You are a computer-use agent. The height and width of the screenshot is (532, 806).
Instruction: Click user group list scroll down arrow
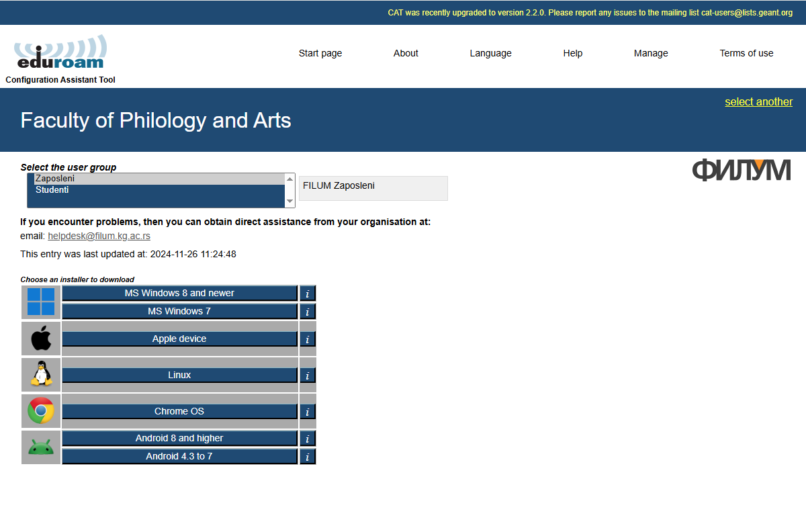pyautogui.click(x=290, y=202)
